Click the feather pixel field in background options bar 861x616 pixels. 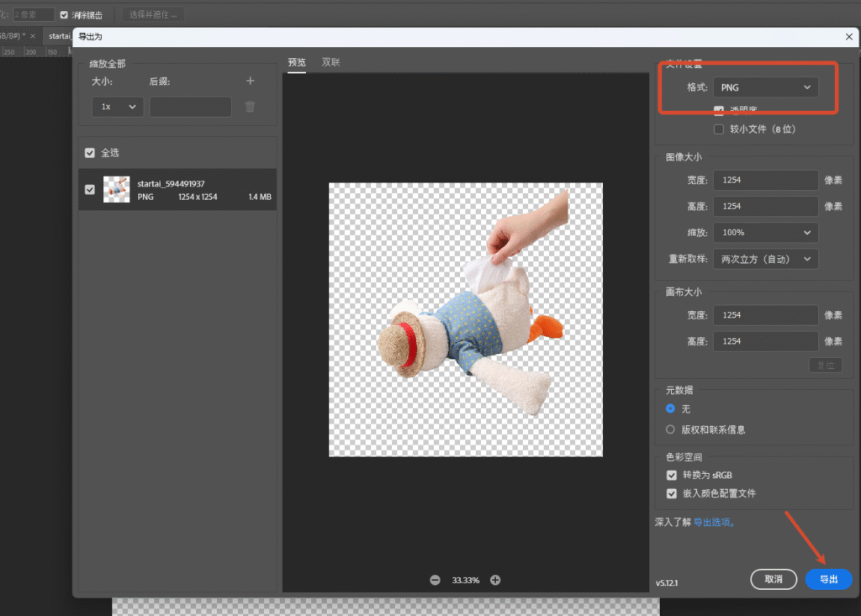[33, 15]
